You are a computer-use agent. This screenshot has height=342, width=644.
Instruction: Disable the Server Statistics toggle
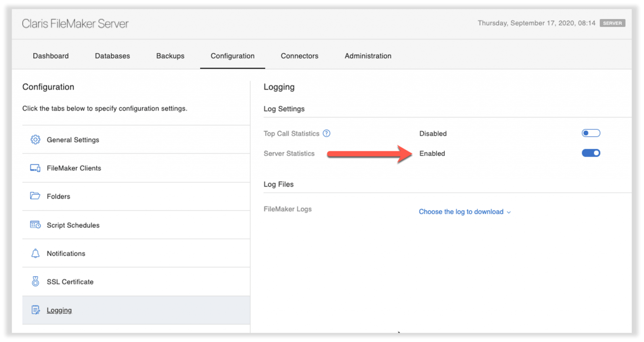[591, 153]
